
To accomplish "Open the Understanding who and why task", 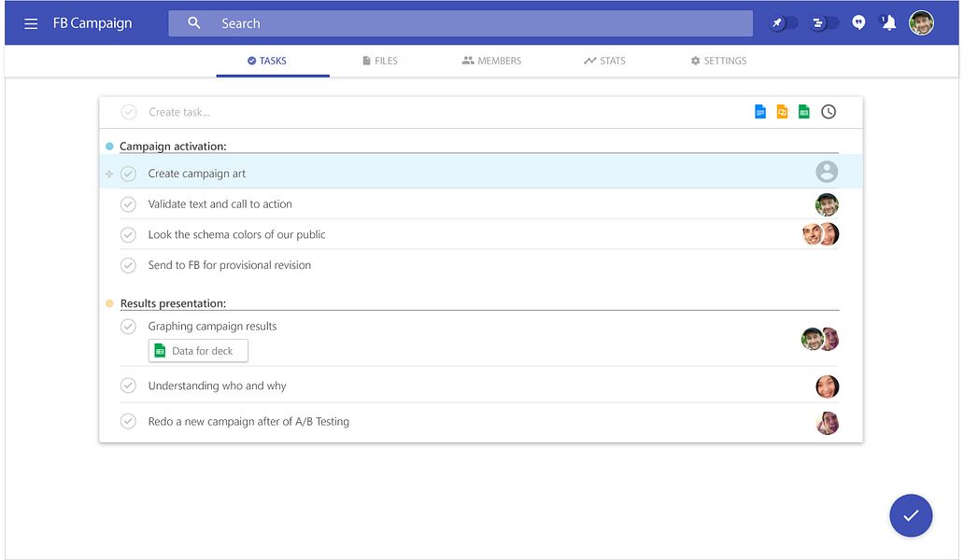I will tap(217, 385).
